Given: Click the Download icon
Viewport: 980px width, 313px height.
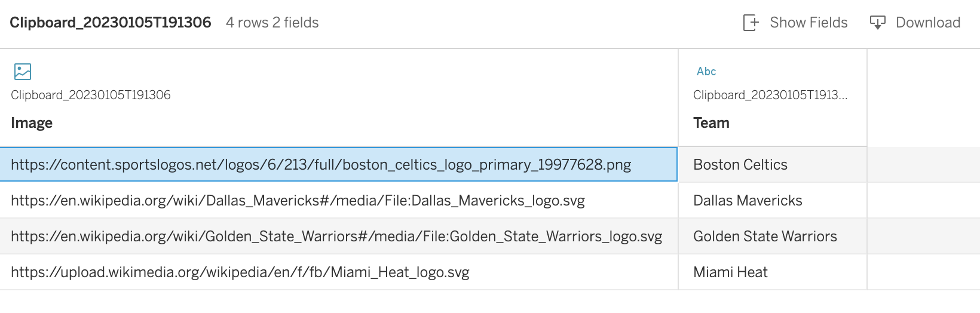Looking at the screenshot, I should click(x=877, y=23).
